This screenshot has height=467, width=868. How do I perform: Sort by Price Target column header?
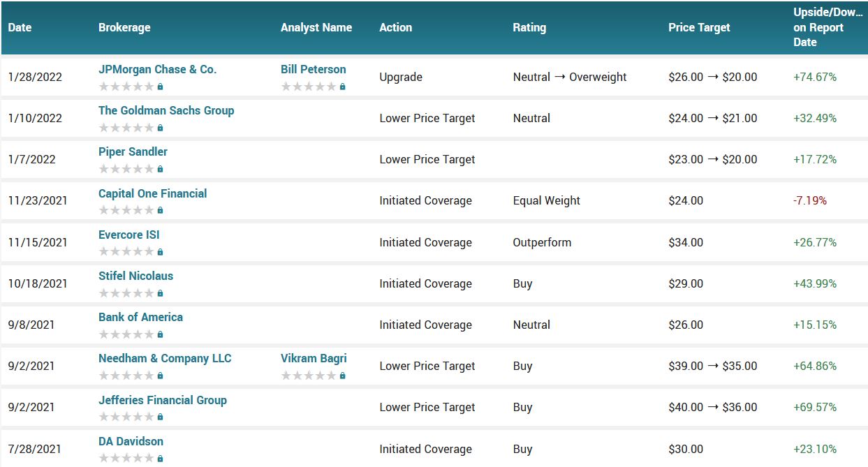pyautogui.click(x=699, y=28)
